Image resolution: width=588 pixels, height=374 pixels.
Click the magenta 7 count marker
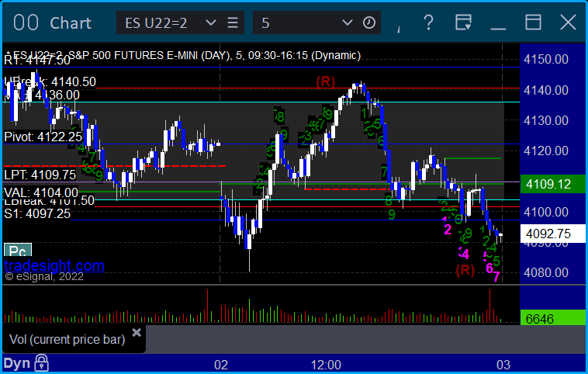pos(496,277)
